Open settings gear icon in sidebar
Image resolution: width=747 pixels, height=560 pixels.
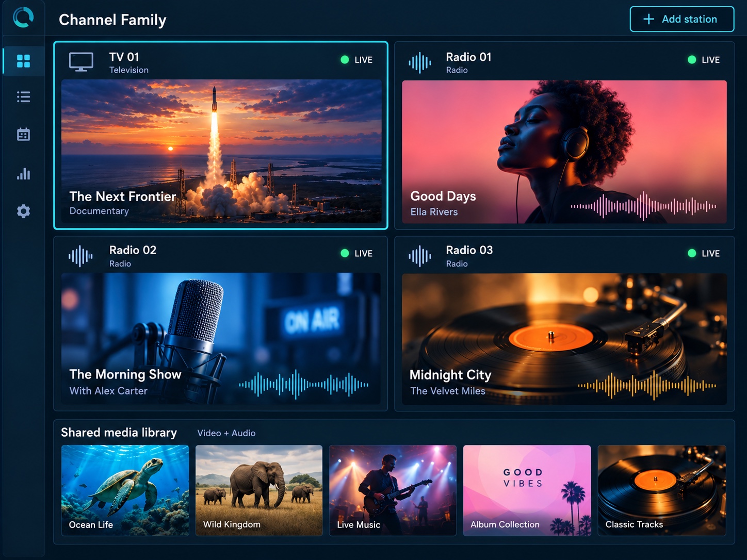(23, 211)
